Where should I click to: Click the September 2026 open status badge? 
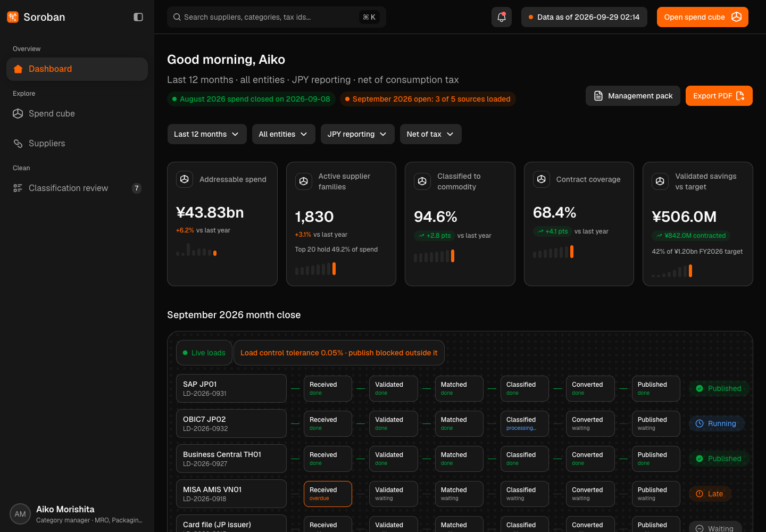[428, 99]
